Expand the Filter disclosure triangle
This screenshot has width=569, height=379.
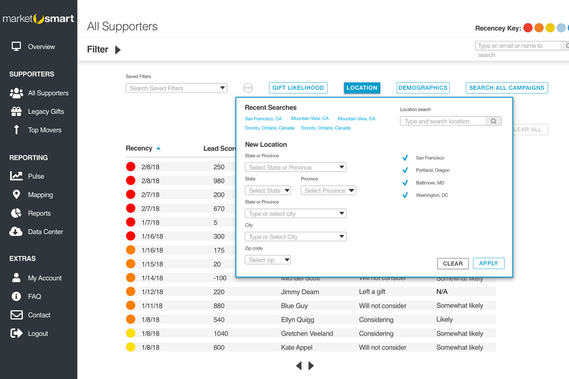[x=118, y=50]
